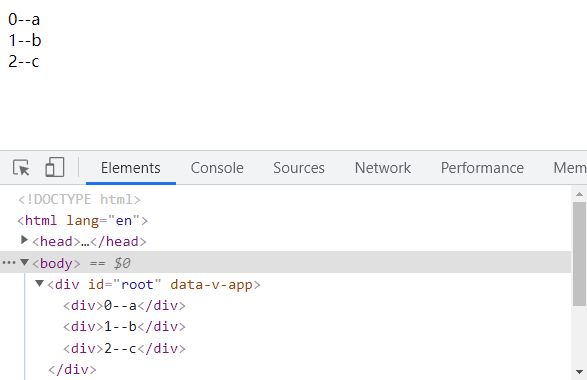Select the div 2--c node
Viewport: 587px width, 380px height.
click(124, 349)
